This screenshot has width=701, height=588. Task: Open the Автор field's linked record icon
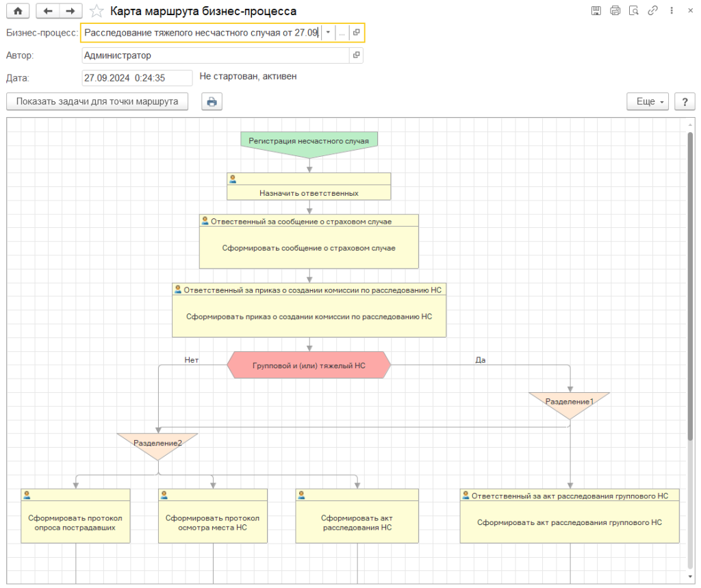(x=356, y=55)
